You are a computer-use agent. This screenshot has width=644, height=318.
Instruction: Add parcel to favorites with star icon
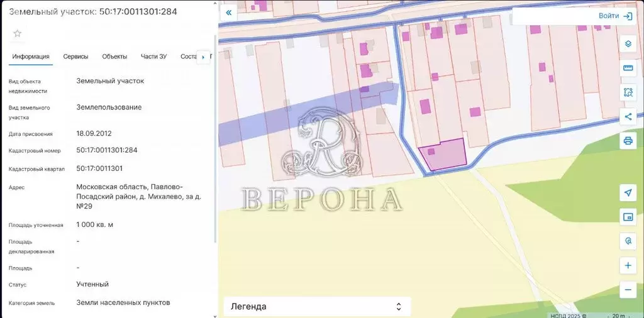tap(17, 34)
